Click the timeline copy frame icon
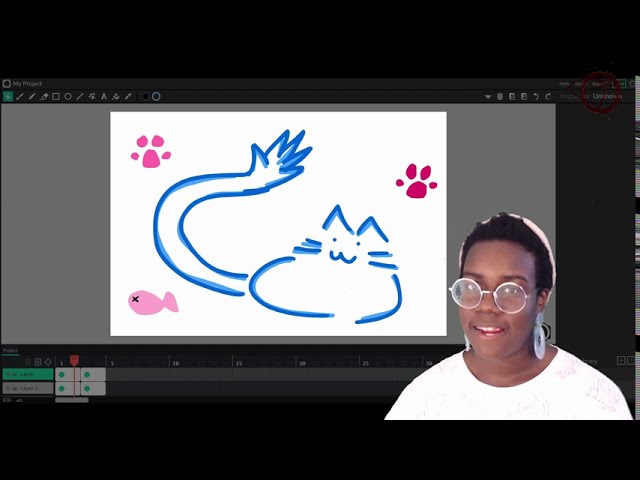 (x=38, y=362)
